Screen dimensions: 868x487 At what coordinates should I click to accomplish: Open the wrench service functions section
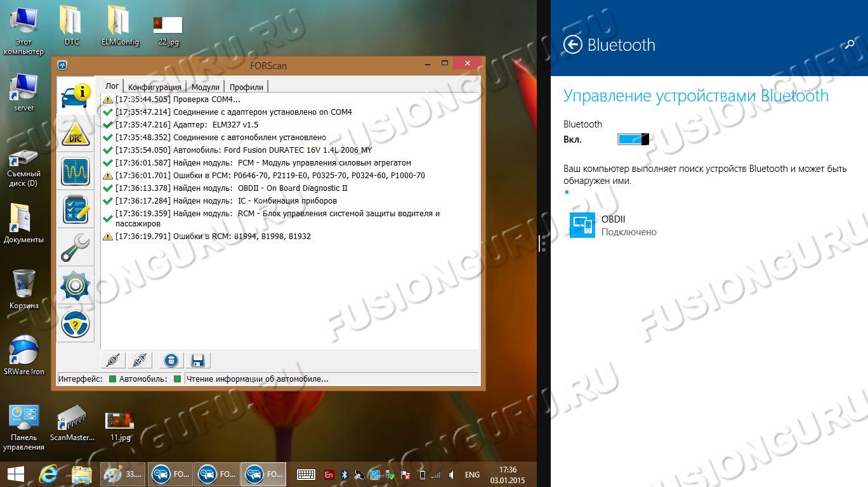[x=75, y=248]
